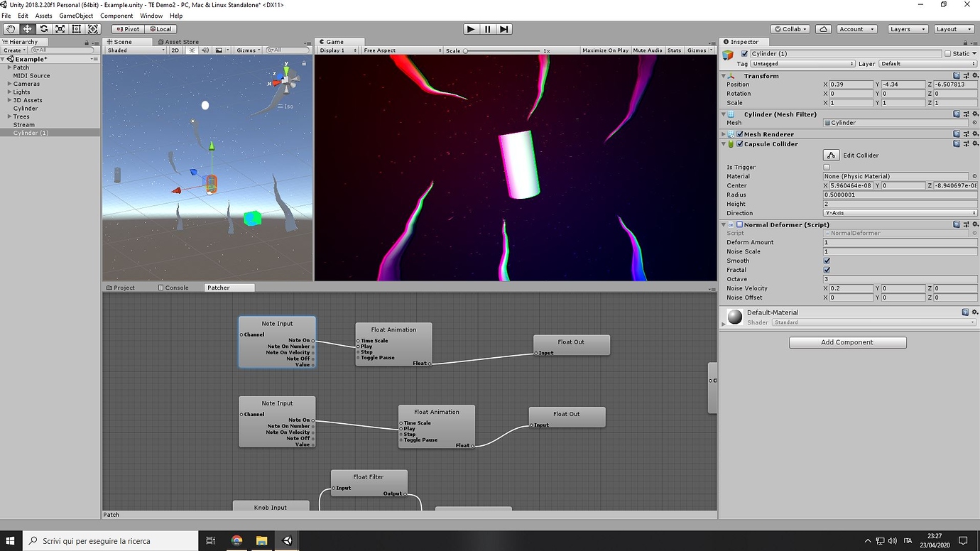This screenshot has height=551, width=980.
Task: Toggle the Fractal checkbox
Action: [826, 269]
